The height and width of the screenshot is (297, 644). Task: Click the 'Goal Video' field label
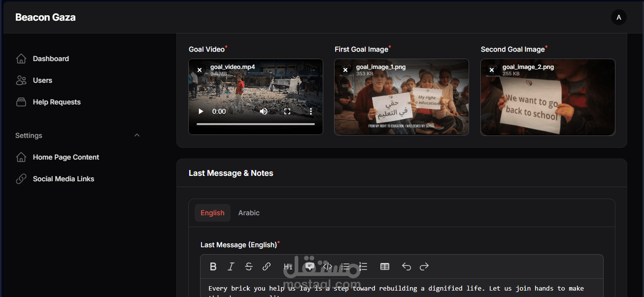point(208,49)
